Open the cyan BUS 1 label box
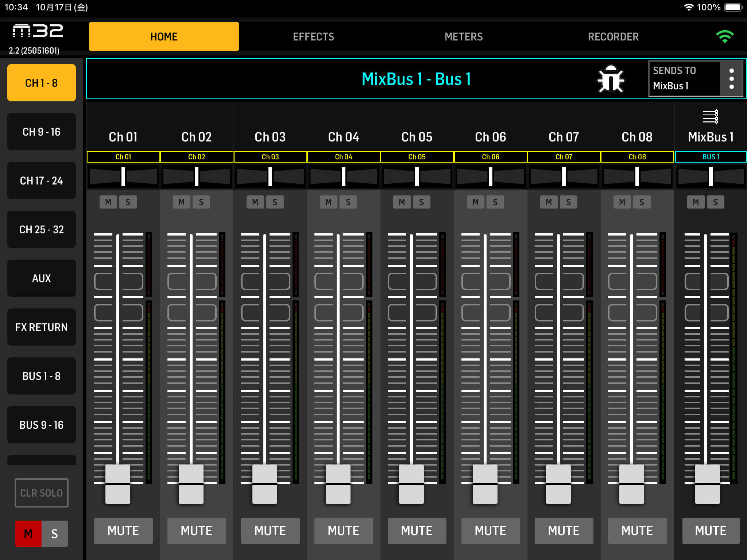This screenshot has height=560, width=747. 711,157
